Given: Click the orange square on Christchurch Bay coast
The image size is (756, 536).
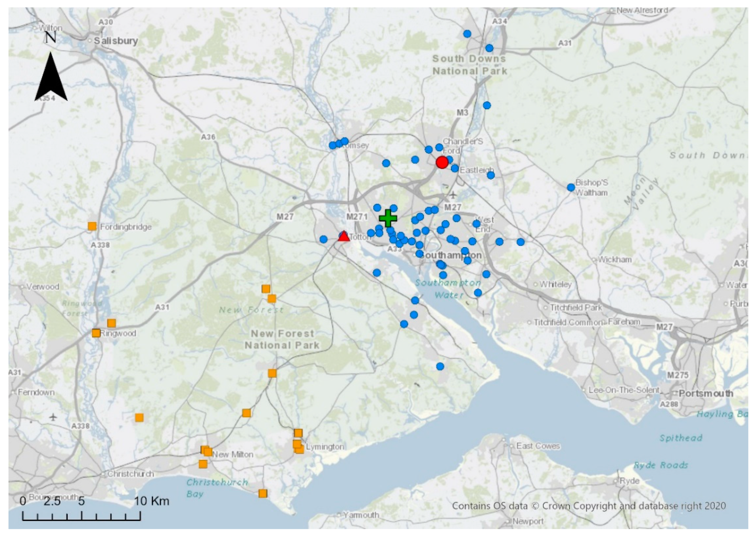Looking at the screenshot, I should [x=263, y=494].
